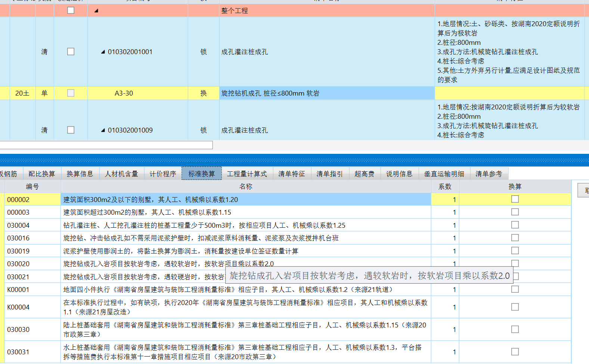The height and width of the screenshot is (364, 589).
Task: Open the 工程量计算式 tab
Action: [x=247, y=174]
